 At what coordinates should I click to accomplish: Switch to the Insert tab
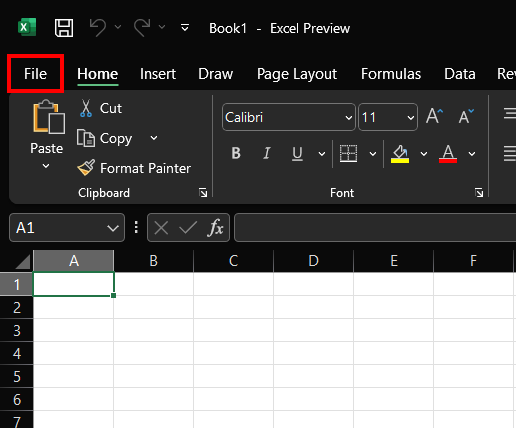158,74
